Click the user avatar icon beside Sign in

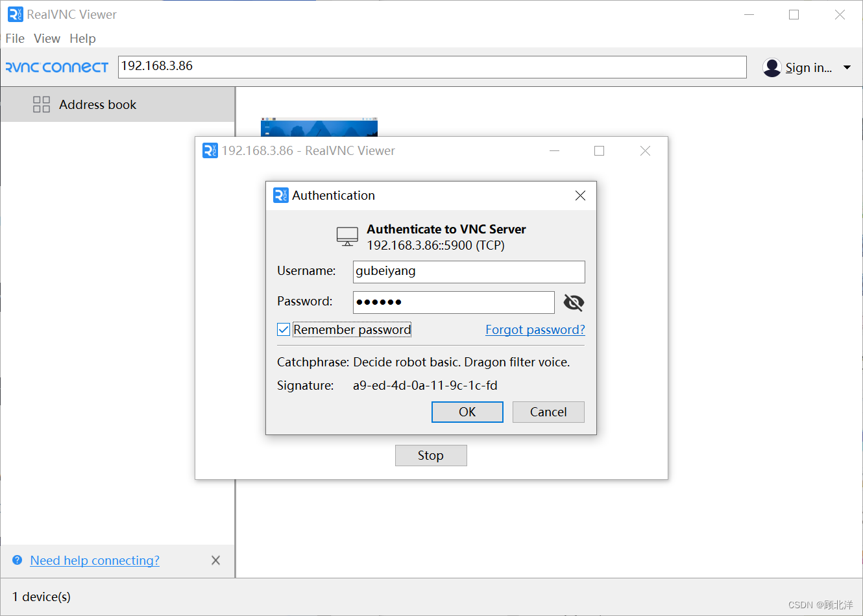pos(772,67)
